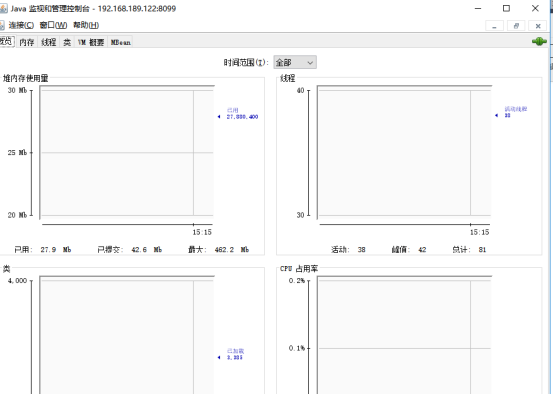This screenshot has height=395, width=554.
Task: Click the 类 chart plot area
Action: point(127,335)
